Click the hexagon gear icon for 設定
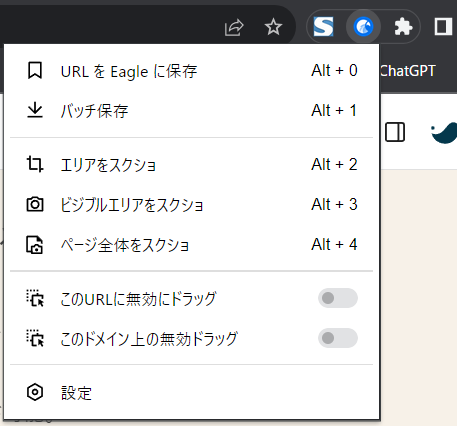Viewport: 457px width, 426px height. pos(35,392)
